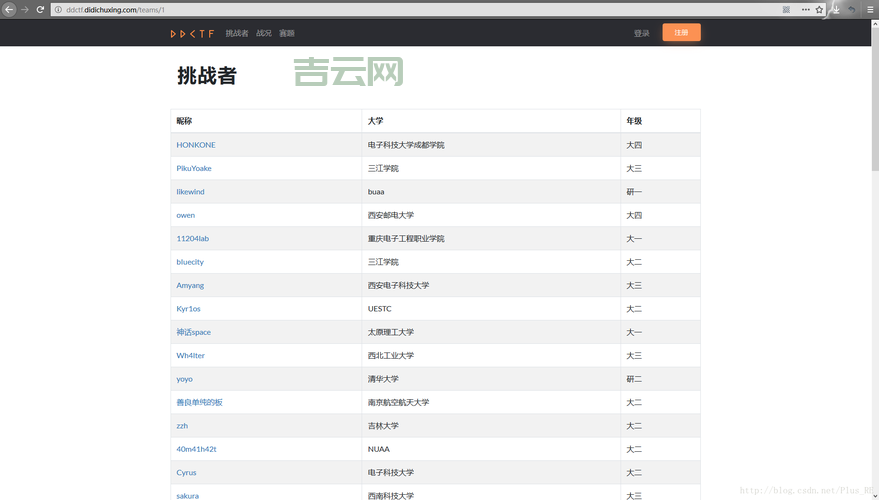The width and height of the screenshot is (879, 500).
Task: Open Wh4lter's profile link
Action: click(191, 355)
